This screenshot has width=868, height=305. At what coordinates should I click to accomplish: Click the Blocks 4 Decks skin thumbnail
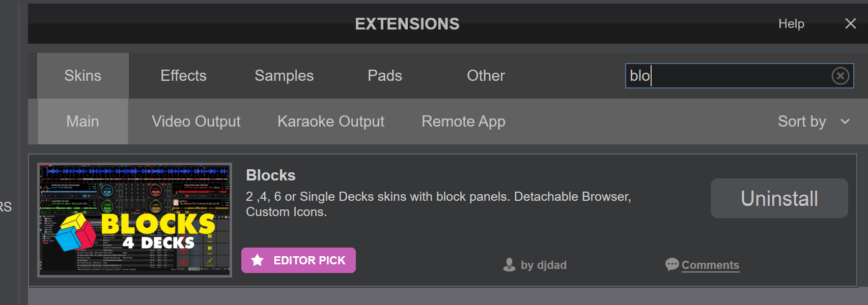[x=135, y=220]
